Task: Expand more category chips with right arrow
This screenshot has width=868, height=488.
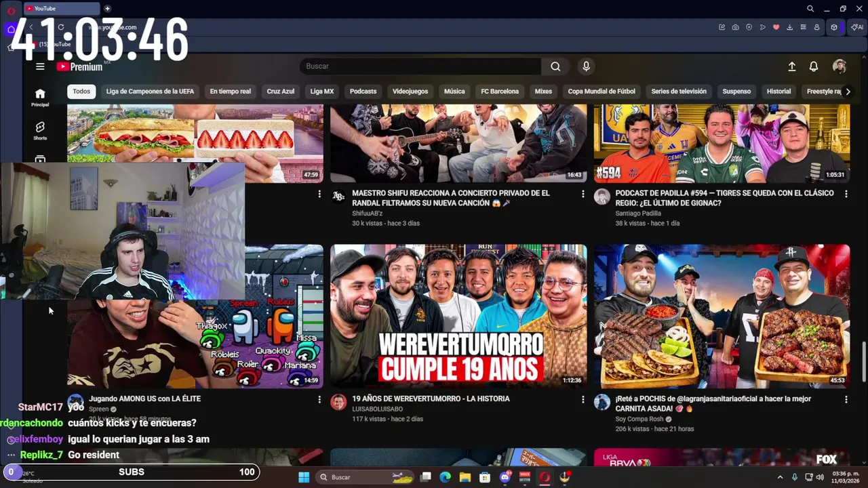Action: point(847,91)
